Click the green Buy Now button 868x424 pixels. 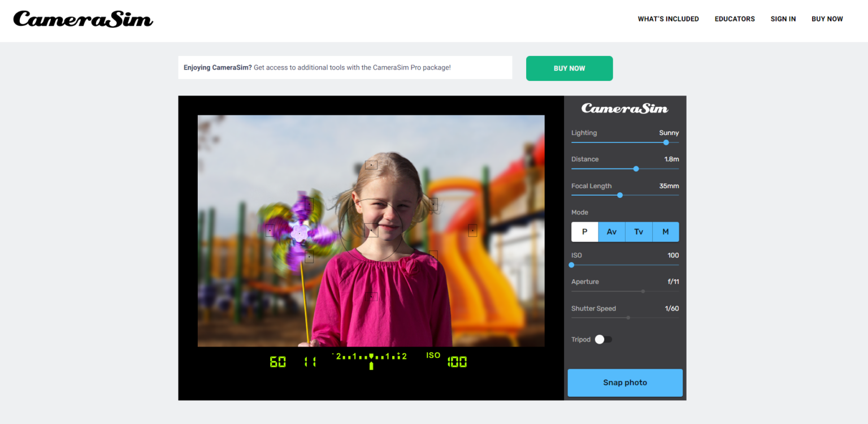(569, 68)
